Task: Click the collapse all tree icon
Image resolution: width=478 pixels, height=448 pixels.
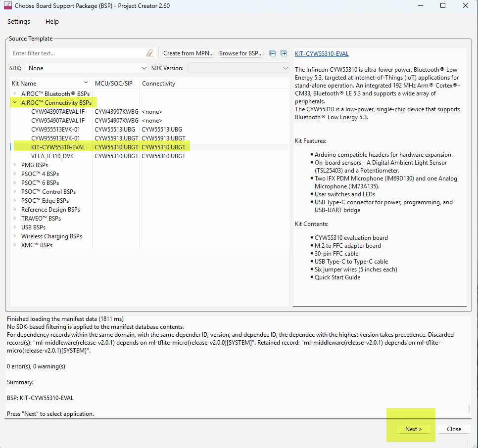Action: tap(273, 53)
